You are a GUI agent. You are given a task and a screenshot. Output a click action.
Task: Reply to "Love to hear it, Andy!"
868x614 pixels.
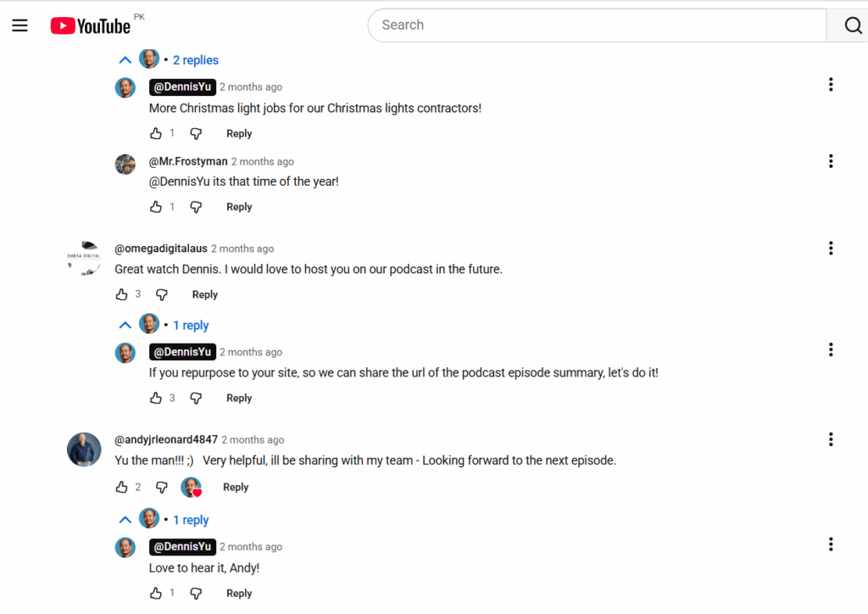coord(239,594)
